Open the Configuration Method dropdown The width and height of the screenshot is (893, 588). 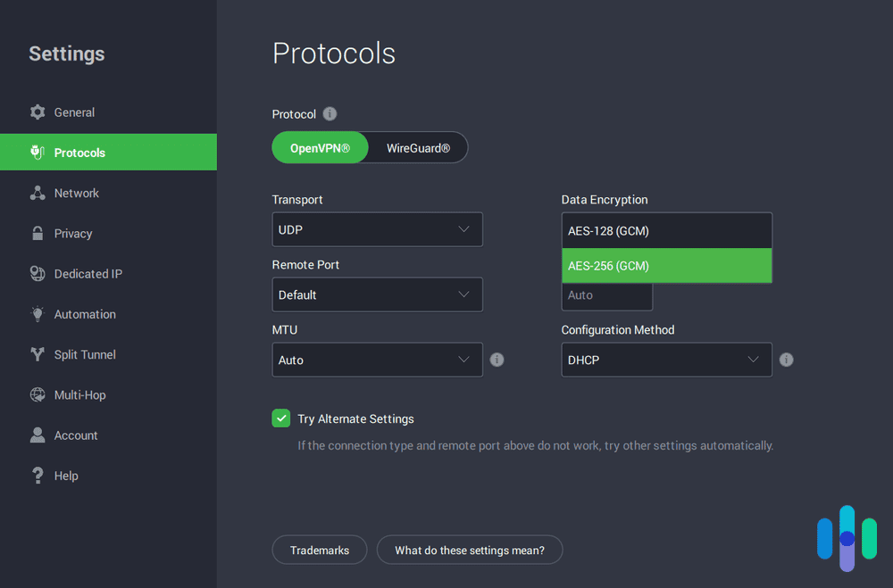point(666,360)
